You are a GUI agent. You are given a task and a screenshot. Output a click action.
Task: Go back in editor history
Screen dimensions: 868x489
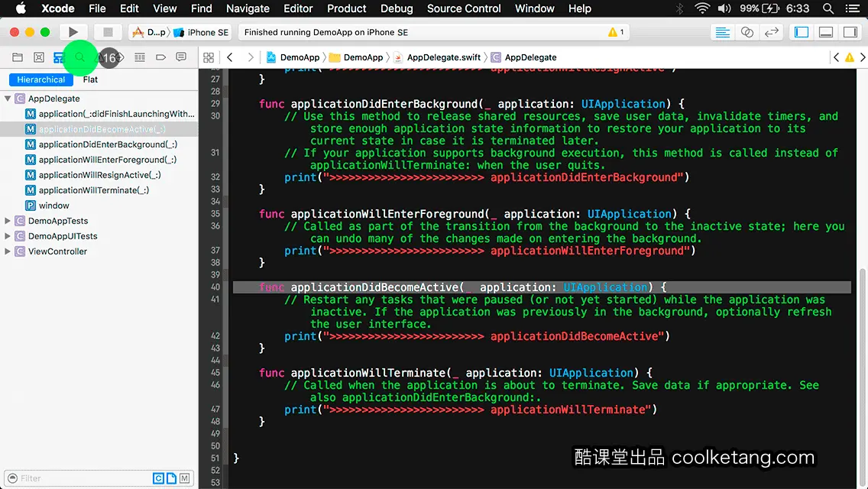pos(230,57)
